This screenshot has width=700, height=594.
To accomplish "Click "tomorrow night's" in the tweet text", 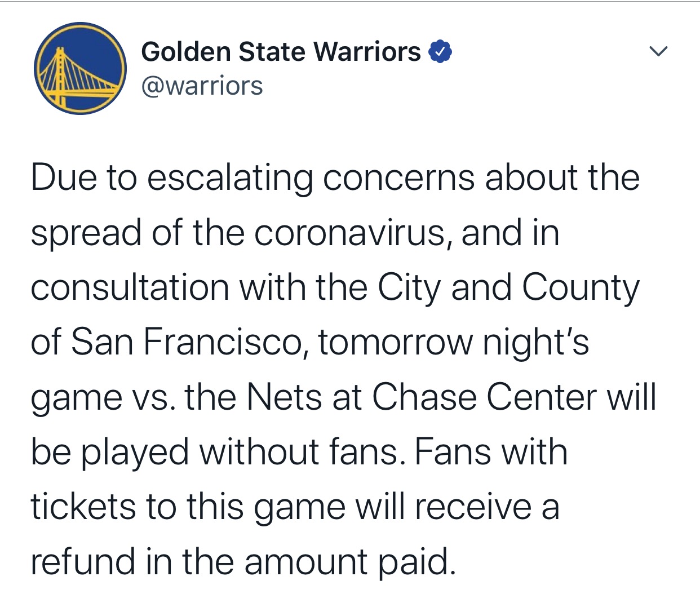I will [454, 342].
